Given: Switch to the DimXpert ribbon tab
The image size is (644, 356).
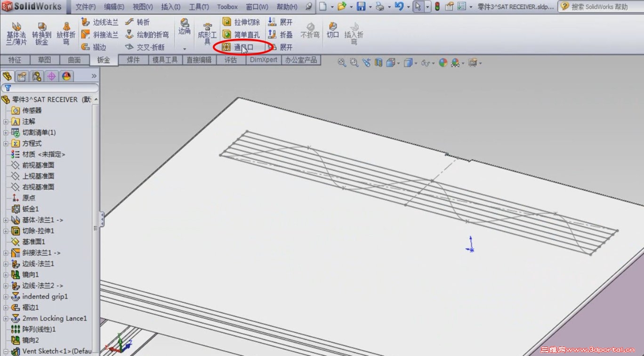Looking at the screenshot, I should pyautogui.click(x=264, y=60).
